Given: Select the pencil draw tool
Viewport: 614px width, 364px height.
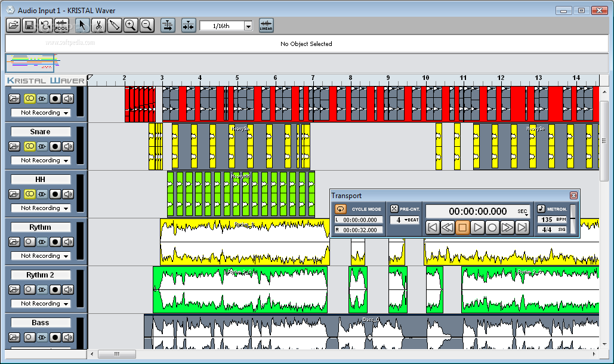Looking at the screenshot, I should click(x=115, y=26).
